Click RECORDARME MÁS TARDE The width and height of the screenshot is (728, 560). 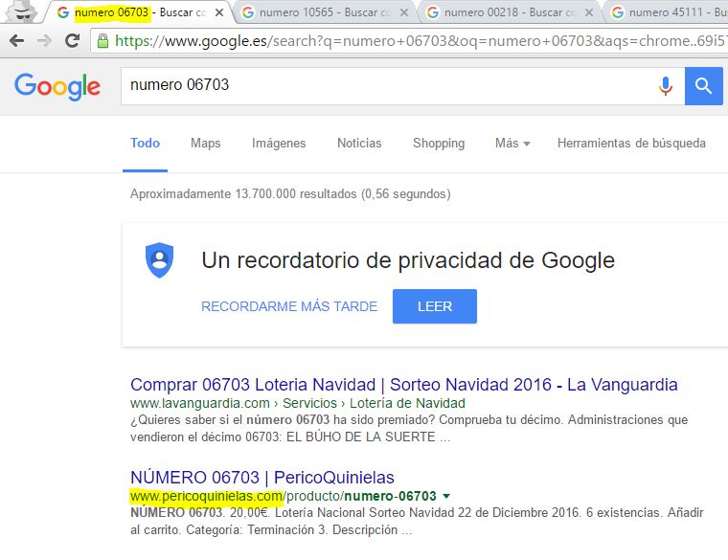pos(289,306)
